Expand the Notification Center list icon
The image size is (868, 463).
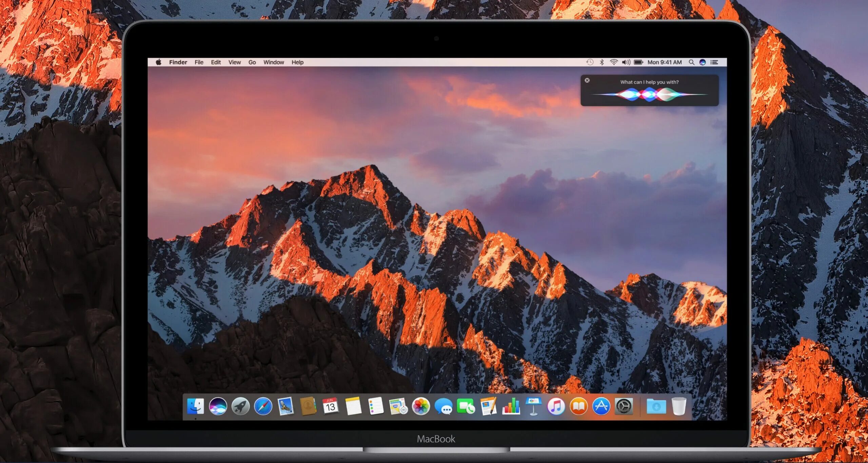pos(714,62)
